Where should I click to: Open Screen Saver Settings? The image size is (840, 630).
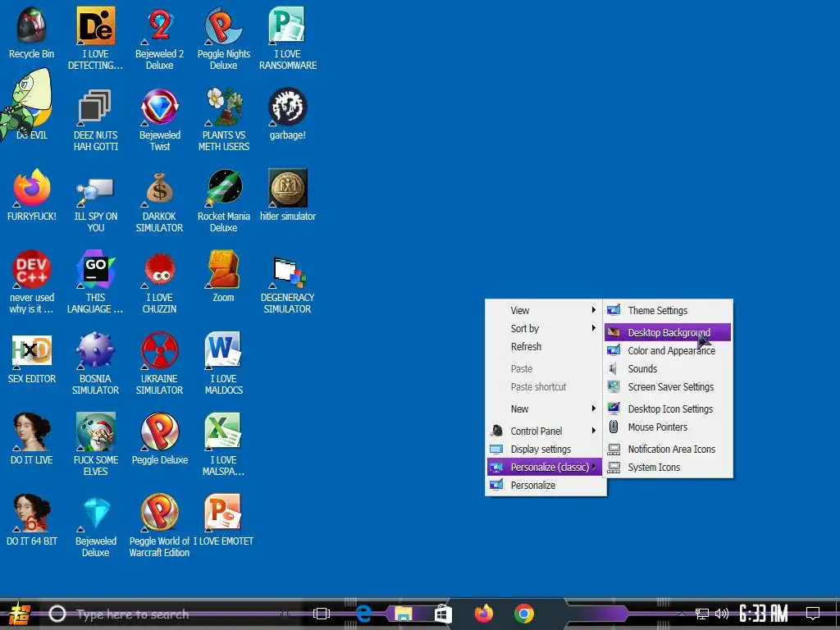(668, 387)
